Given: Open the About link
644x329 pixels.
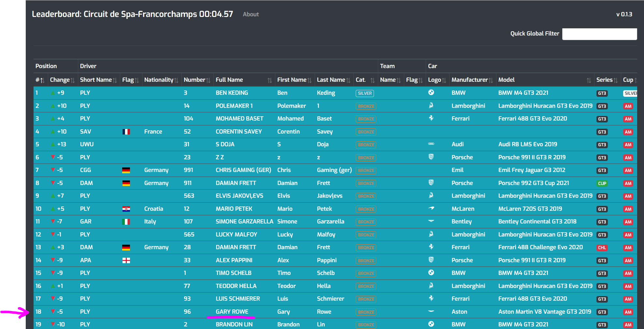Looking at the screenshot, I should (x=251, y=14).
